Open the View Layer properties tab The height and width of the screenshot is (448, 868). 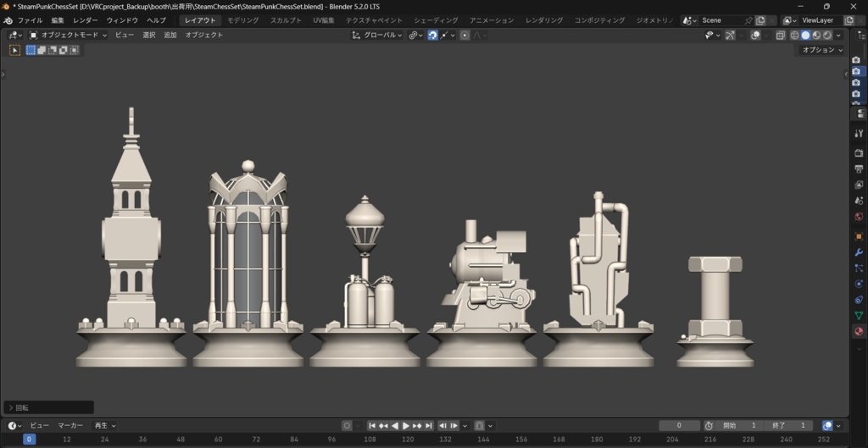[x=859, y=185]
